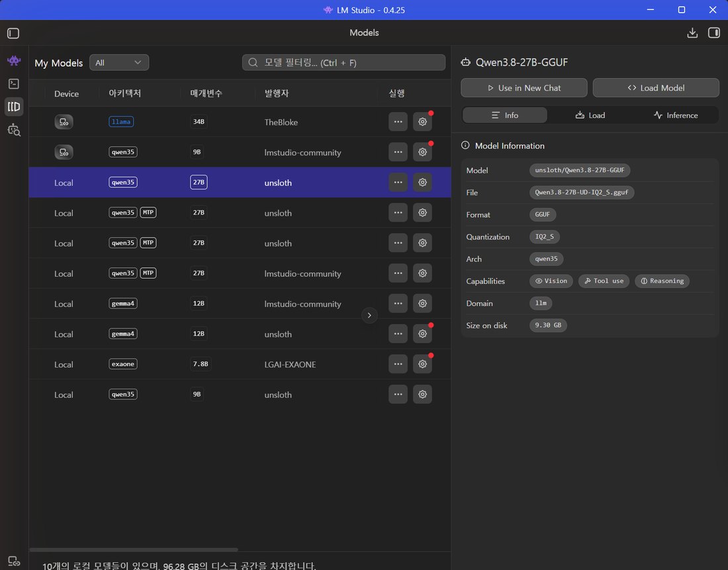728x570 pixels.
Task: Open the downloads icon in top bar
Action: click(692, 33)
